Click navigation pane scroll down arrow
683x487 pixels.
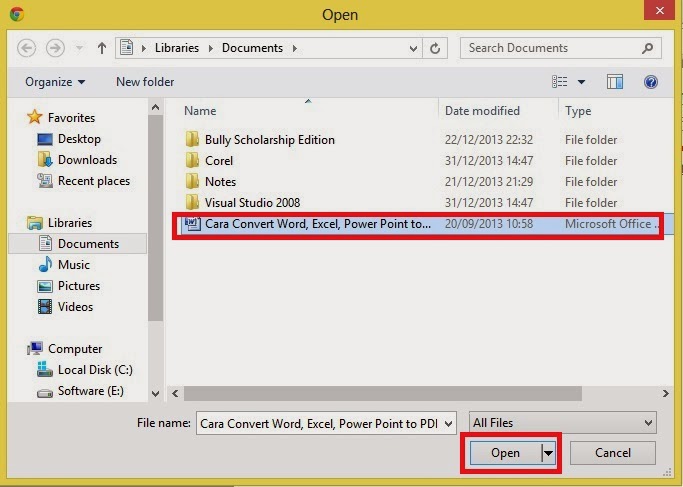(156, 393)
